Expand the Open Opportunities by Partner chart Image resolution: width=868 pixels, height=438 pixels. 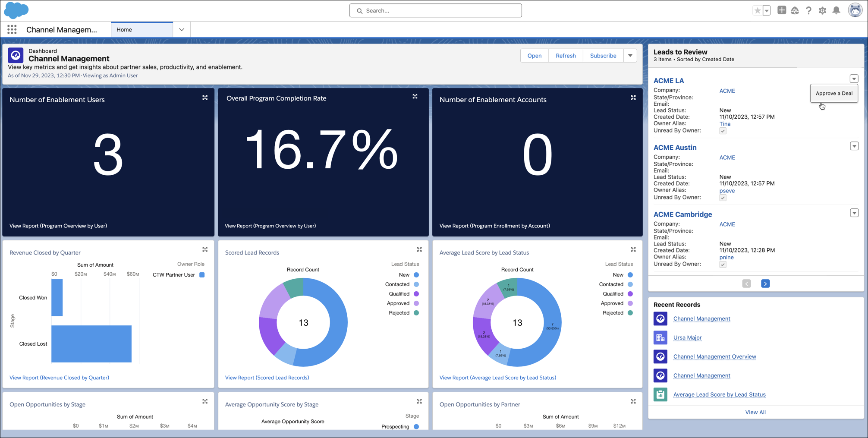[633, 401]
